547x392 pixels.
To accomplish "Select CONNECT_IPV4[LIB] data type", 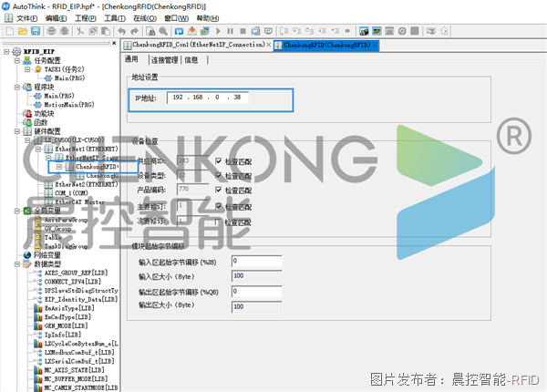I will tap(73, 282).
